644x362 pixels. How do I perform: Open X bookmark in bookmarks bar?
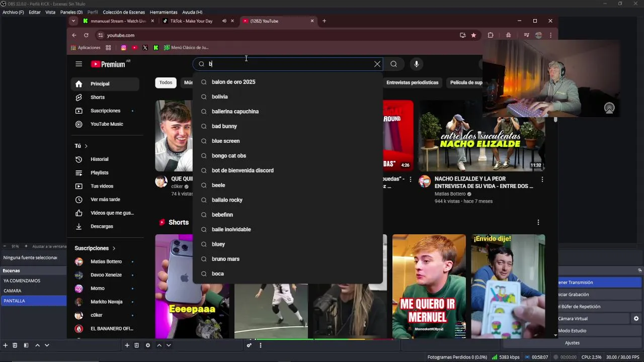[x=145, y=48]
